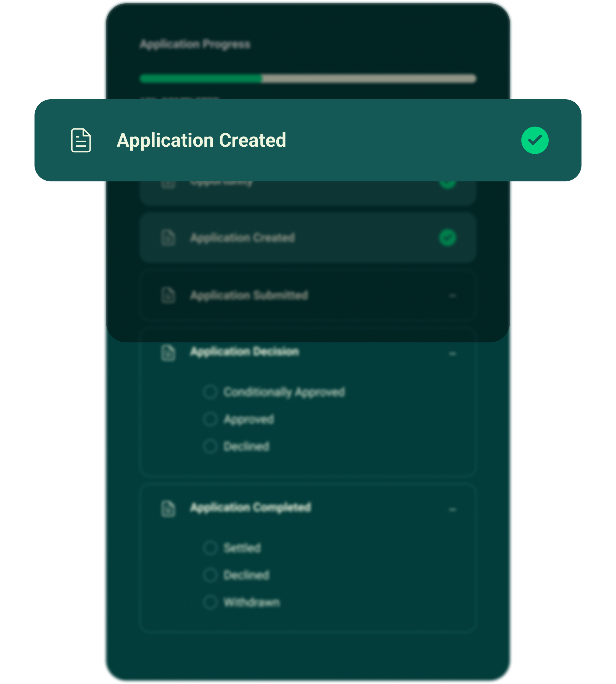Click the document icon on highlighted Application Created banner

pos(81,140)
